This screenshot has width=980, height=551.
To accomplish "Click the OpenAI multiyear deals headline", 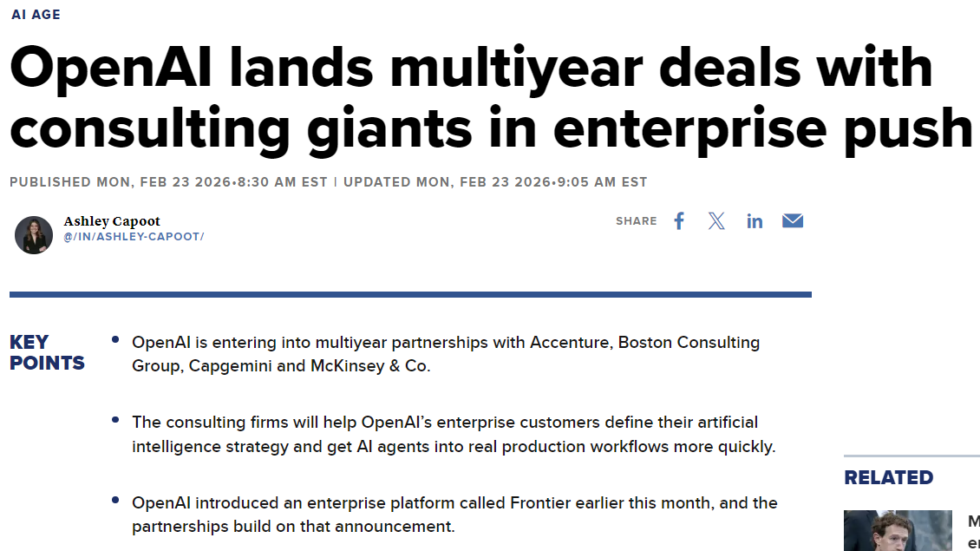I will pos(490,97).
